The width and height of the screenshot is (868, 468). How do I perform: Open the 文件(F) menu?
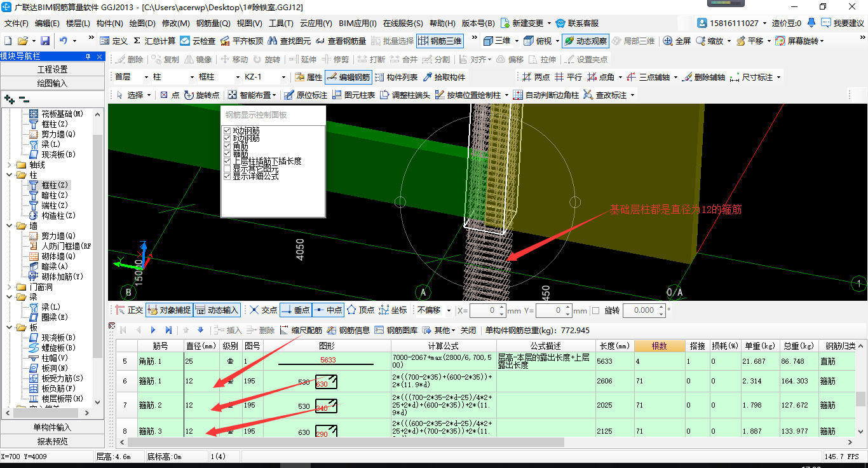pyautogui.click(x=17, y=23)
